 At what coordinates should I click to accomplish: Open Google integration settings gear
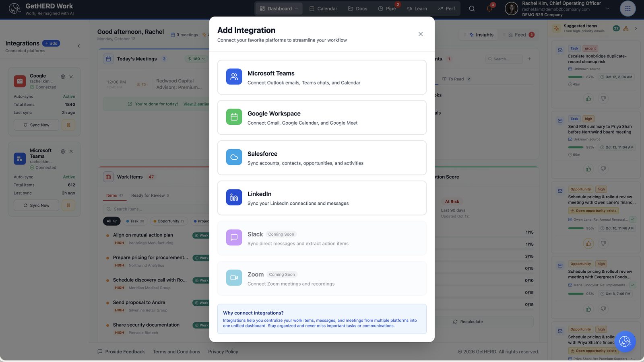pos(63,77)
